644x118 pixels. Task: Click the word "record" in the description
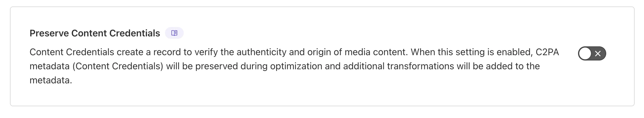pyautogui.click(x=167, y=52)
